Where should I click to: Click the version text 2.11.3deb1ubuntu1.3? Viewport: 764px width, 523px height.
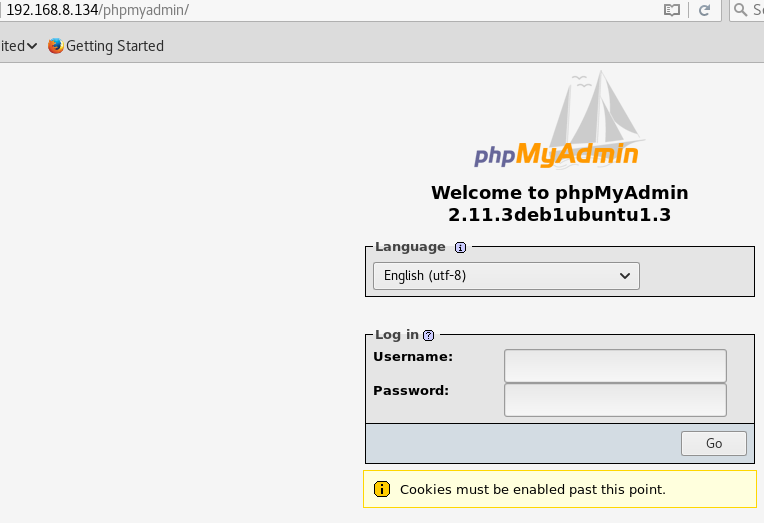(x=559, y=215)
